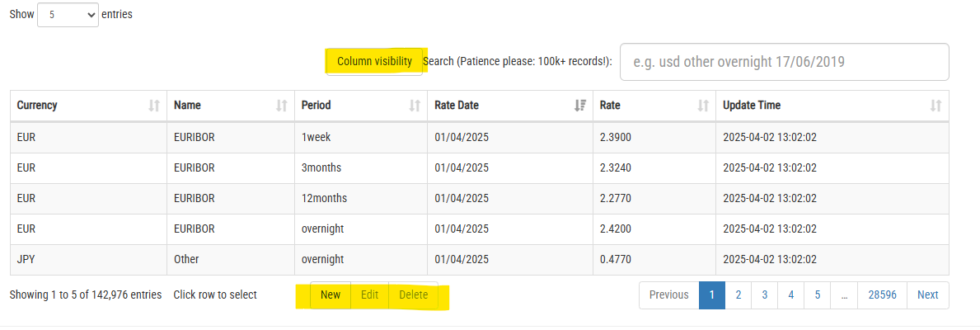Select the EURIBOR 1week row
This screenshot has height=330, width=980.
(x=478, y=137)
